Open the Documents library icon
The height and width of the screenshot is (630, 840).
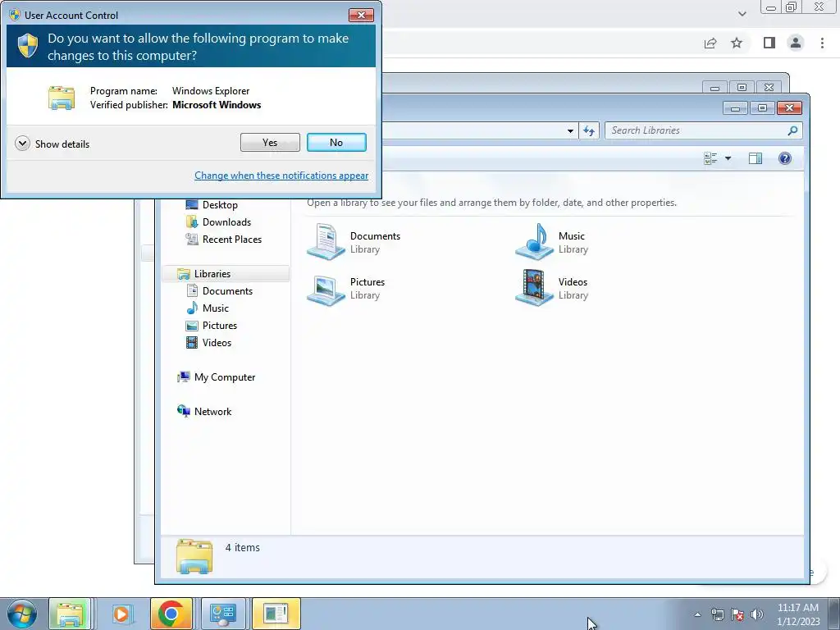(x=326, y=242)
